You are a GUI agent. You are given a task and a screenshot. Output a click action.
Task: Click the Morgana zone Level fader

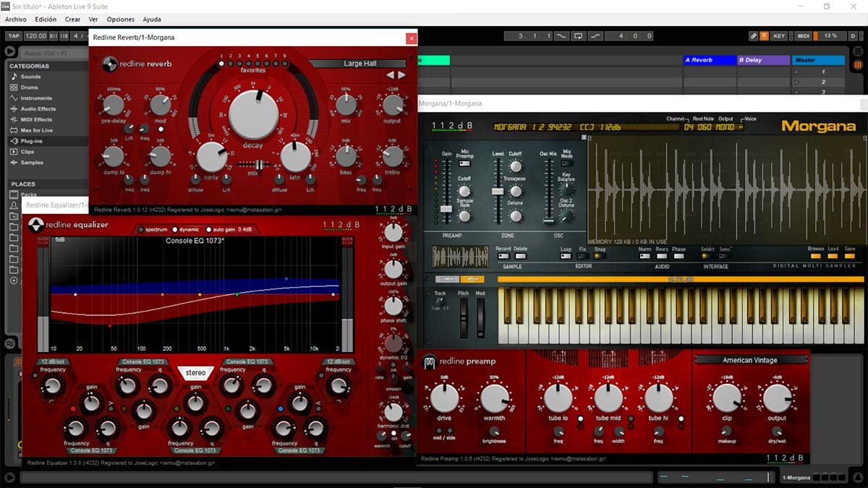[498, 191]
